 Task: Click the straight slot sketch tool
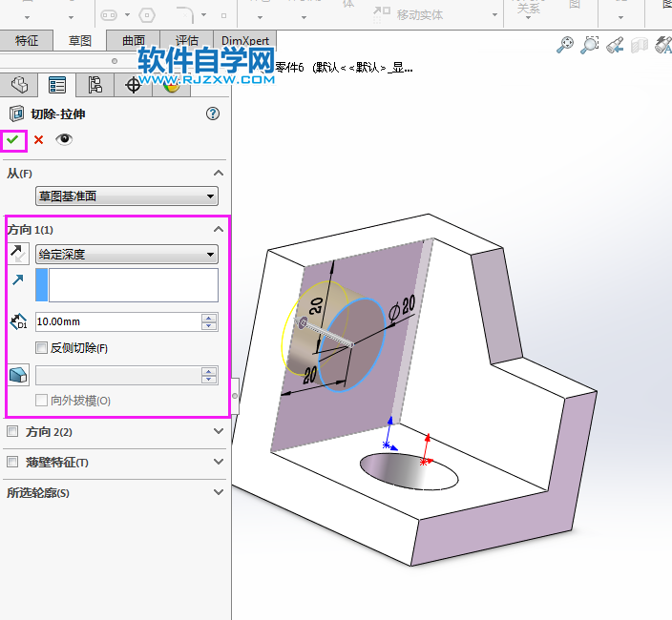tap(109, 15)
